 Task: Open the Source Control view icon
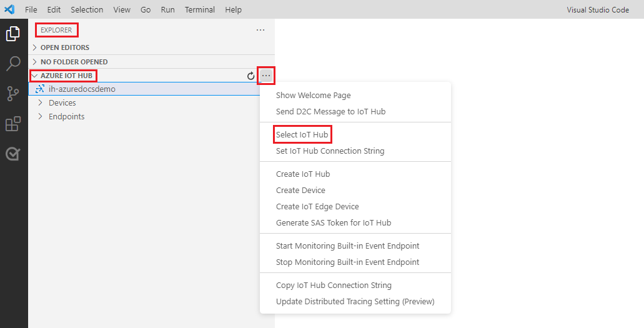[13, 94]
